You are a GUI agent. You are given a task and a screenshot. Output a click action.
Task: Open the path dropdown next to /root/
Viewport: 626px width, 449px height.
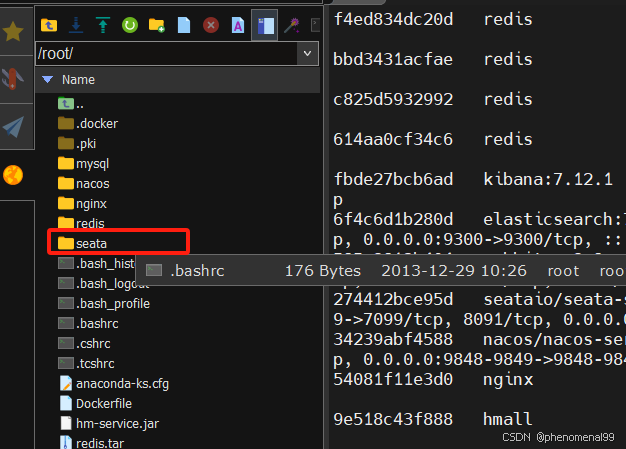coord(307,53)
